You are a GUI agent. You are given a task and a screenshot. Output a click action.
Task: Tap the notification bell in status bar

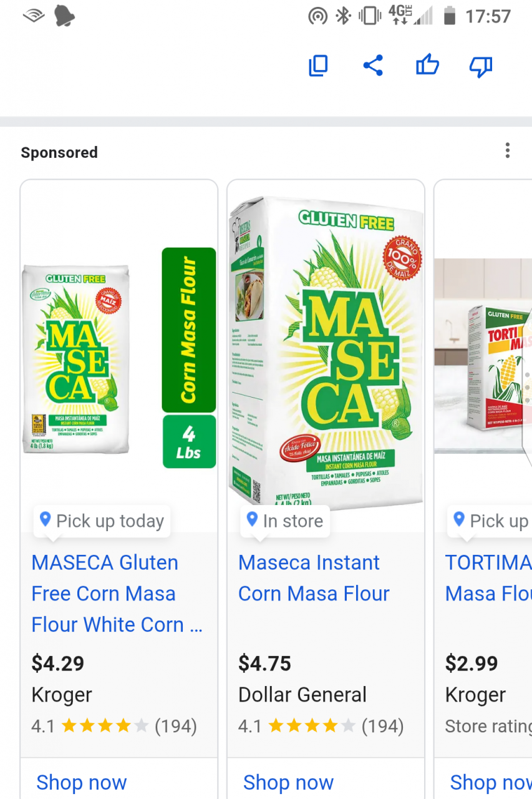64,17
